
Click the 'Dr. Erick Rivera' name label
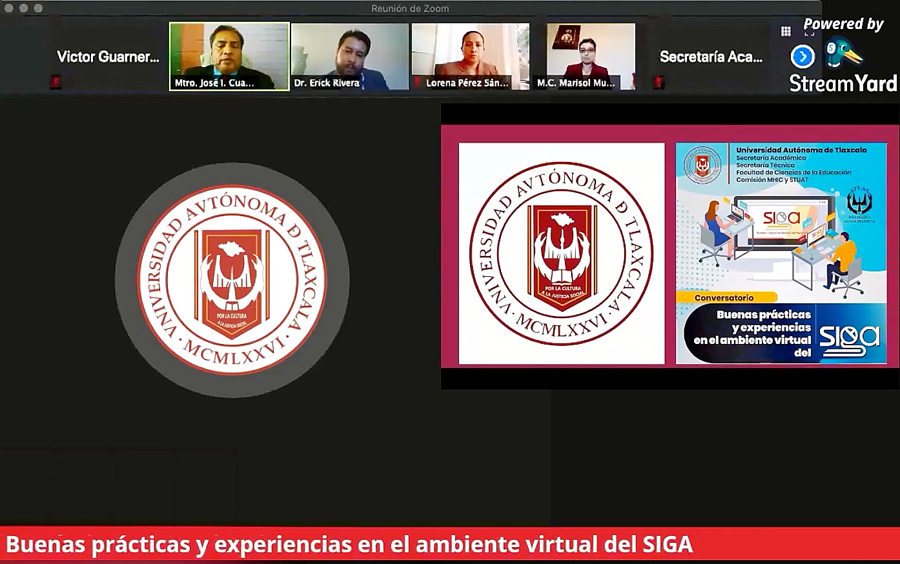(x=327, y=83)
